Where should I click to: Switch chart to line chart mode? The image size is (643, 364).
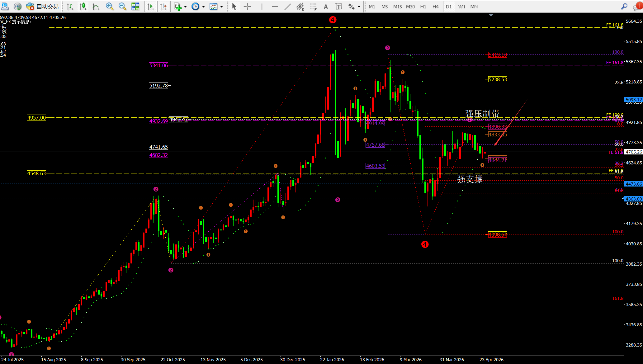pyautogui.click(x=96, y=7)
